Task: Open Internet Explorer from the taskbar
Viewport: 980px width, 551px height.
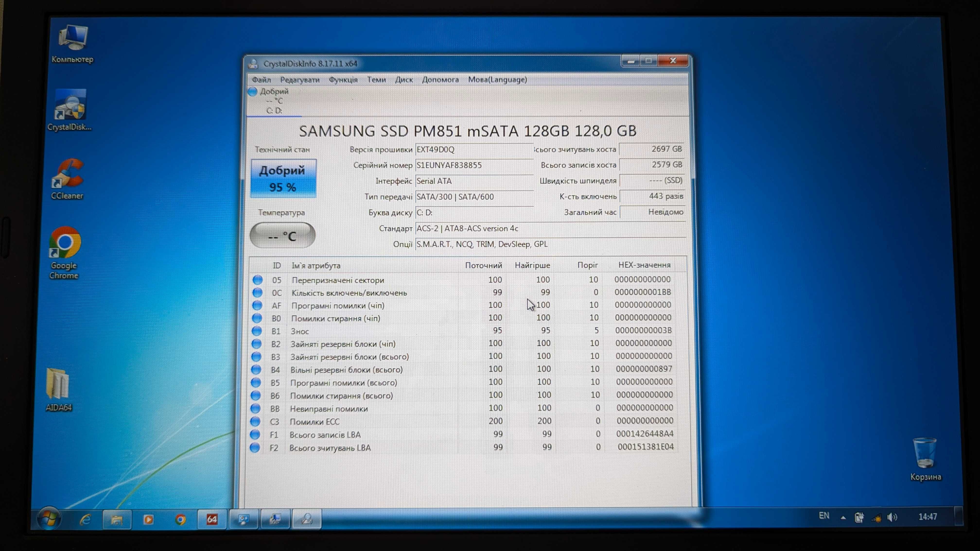Action: click(85, 519)
